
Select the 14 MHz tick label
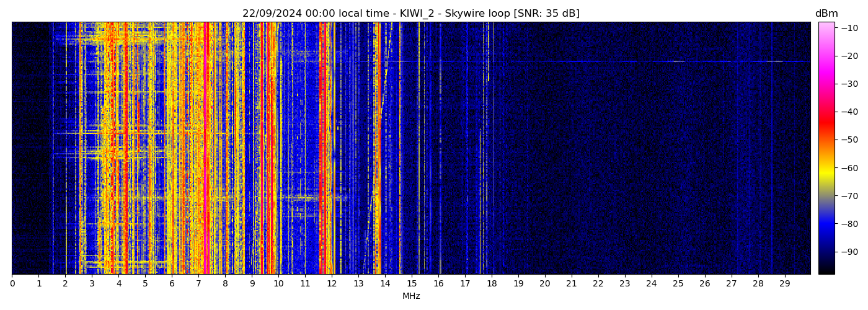(385, 283)
